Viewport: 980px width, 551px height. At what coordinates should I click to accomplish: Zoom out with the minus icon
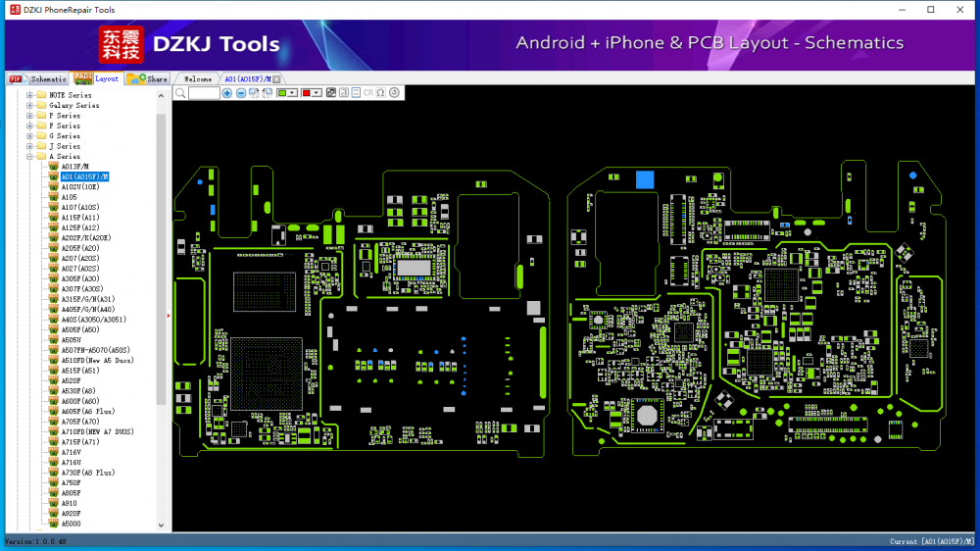[x=241, y=93]
